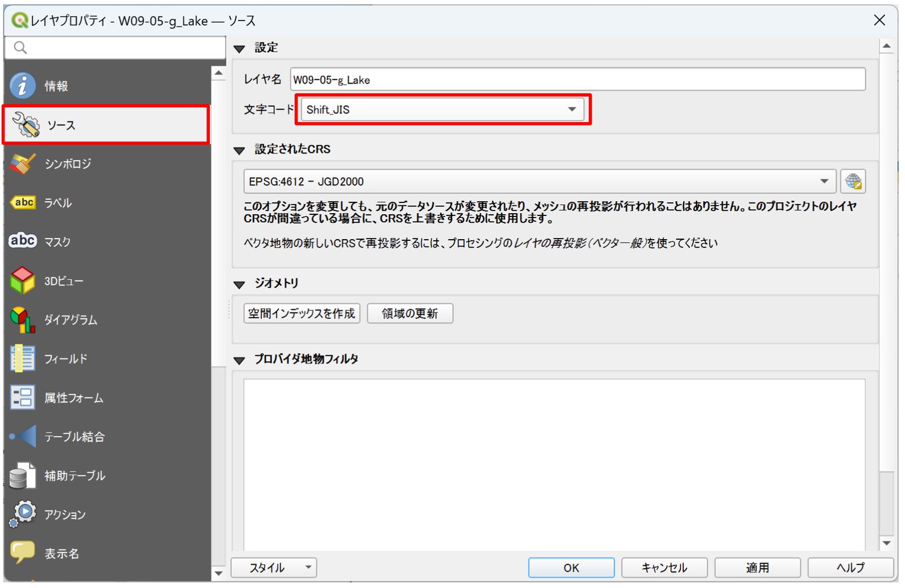Confirm with the OK button
The width and height of the screenshot is (905, 588).
[571, 568]
